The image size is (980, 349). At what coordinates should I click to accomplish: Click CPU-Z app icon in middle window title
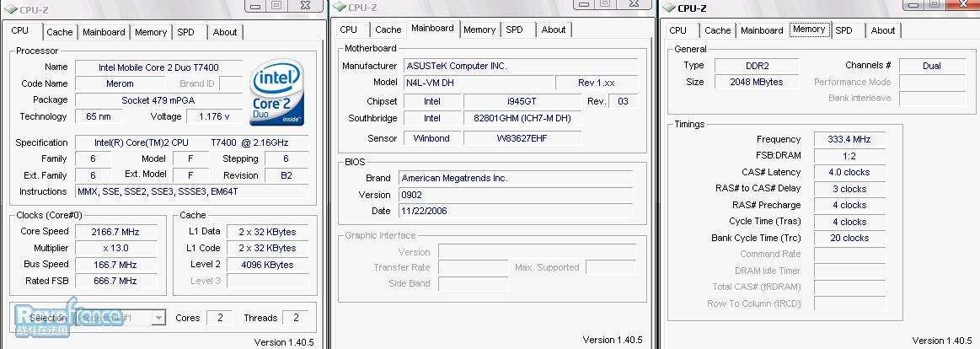(339, 7)
